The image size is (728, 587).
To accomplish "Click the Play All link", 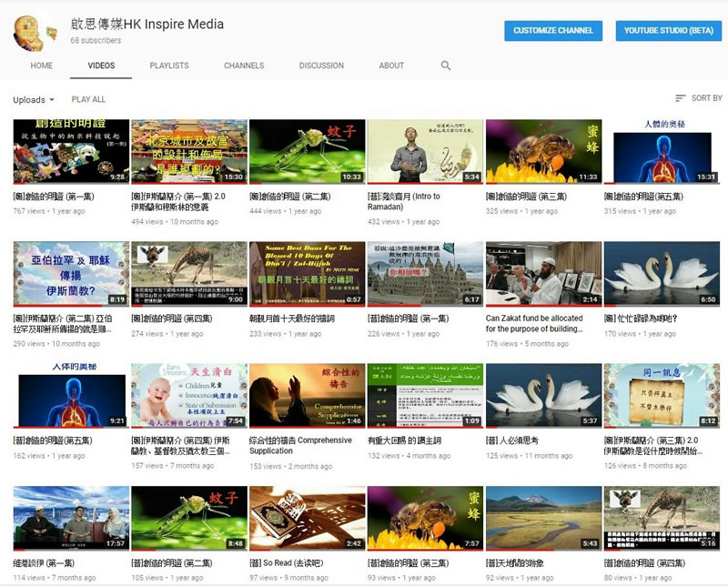I will tap(88, 100).
